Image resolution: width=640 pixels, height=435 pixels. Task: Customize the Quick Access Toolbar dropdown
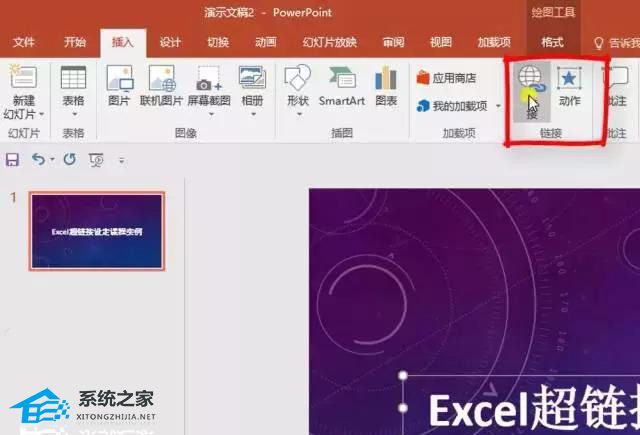[121, 160]
